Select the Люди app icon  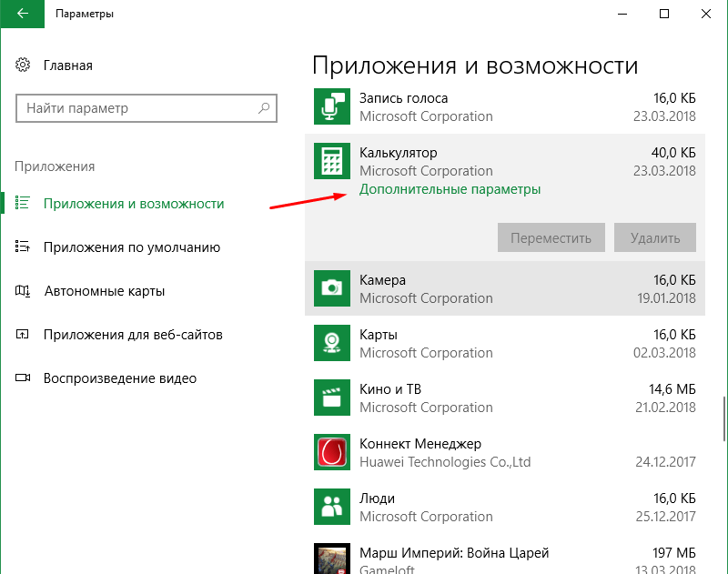[x=332, y=507]
